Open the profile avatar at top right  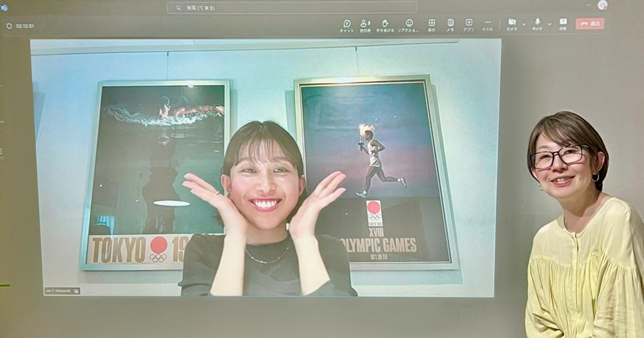(x=602, y=5)
